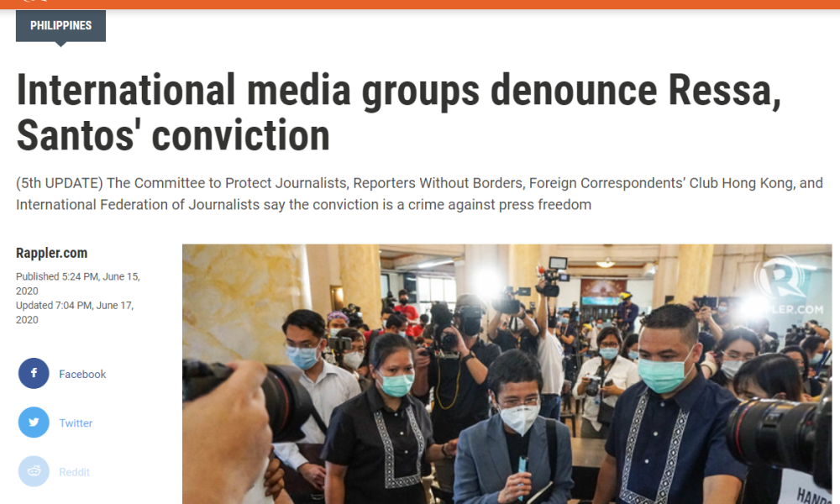Click the Twitter bird share icon
This screenshot has width=840, height=504.
coord(34,422)
